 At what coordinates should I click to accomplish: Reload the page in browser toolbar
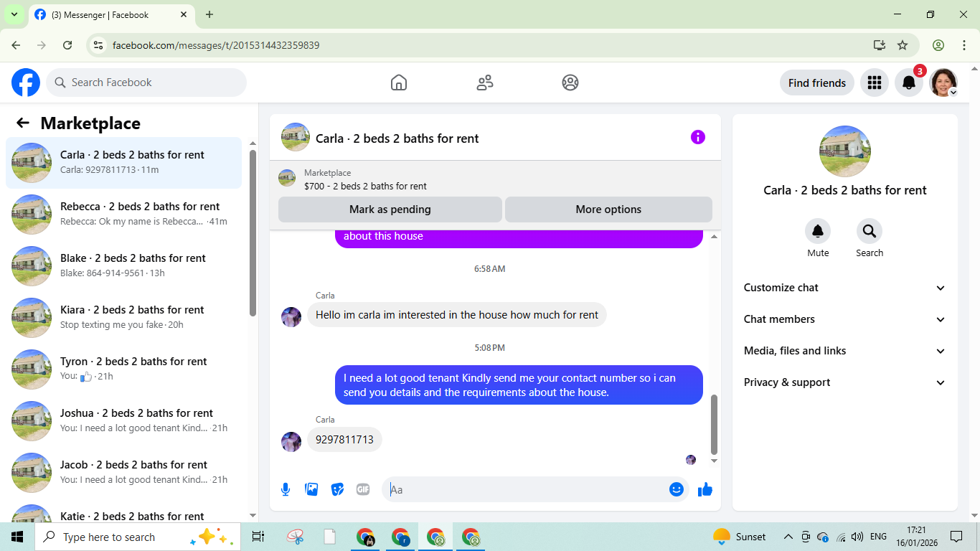[67, 45]
